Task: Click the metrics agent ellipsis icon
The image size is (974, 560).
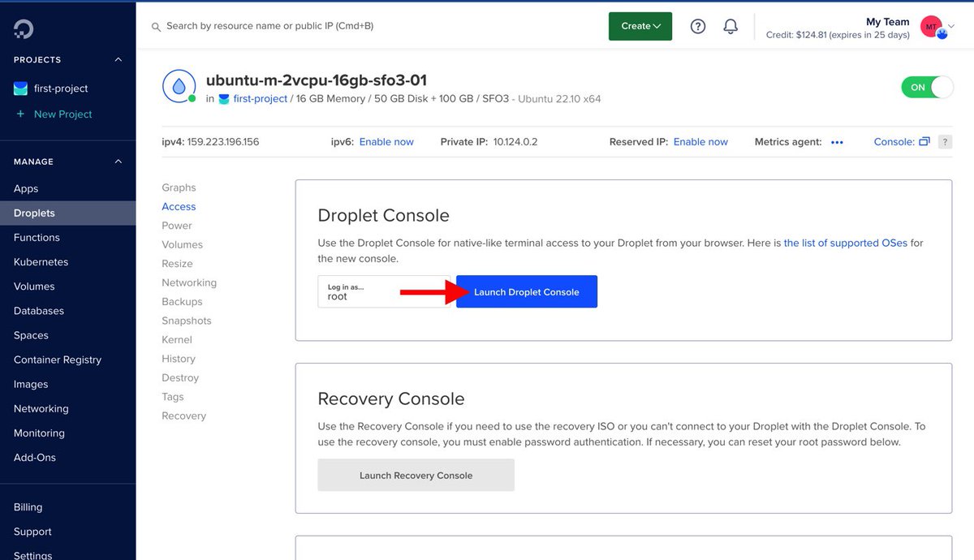Action: tap(838, 142)
